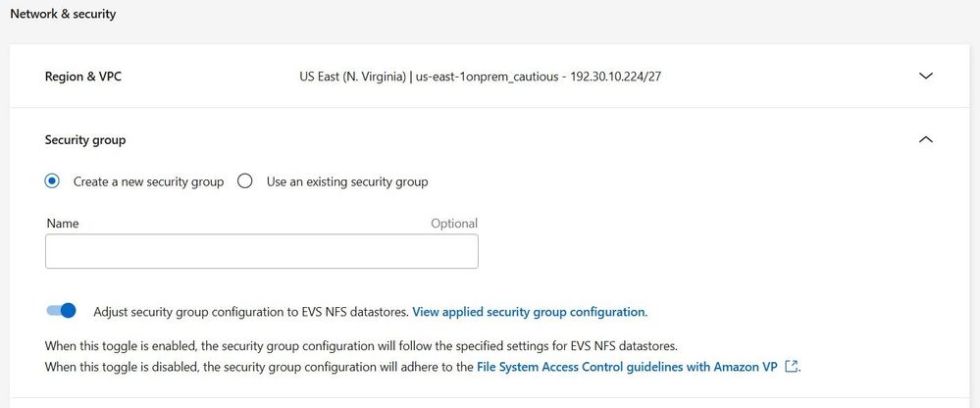Click the Security group section title
The height and width of the screenshot is (408, 980).
pyautogui.click(x=85, y=140)
